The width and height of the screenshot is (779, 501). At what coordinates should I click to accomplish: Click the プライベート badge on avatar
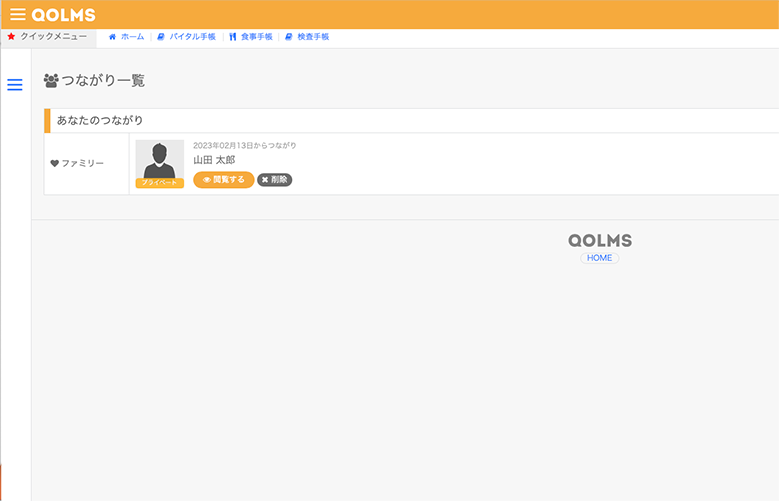click(159, 183)
